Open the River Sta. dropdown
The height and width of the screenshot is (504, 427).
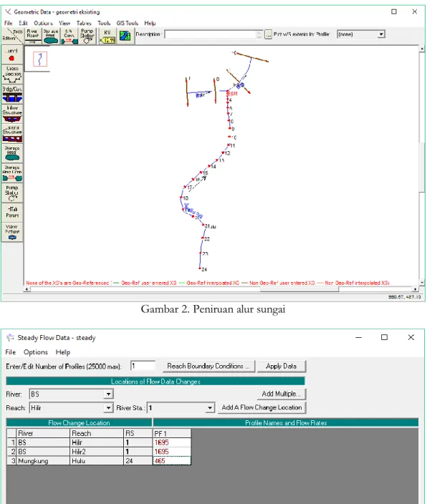pyautogui.click(x=210, y=408)
